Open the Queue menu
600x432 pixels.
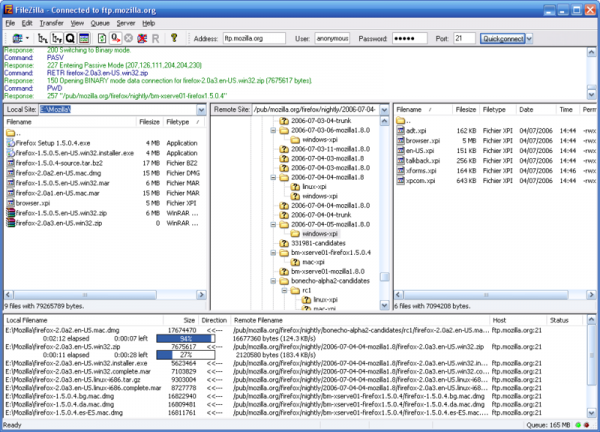(100, 23)
